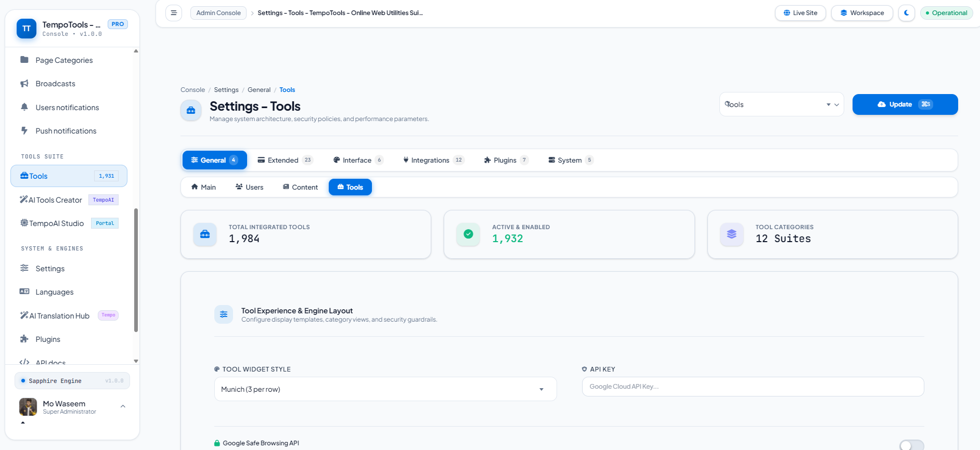Expand the Mo Waseem account menu

coord(72,407)
